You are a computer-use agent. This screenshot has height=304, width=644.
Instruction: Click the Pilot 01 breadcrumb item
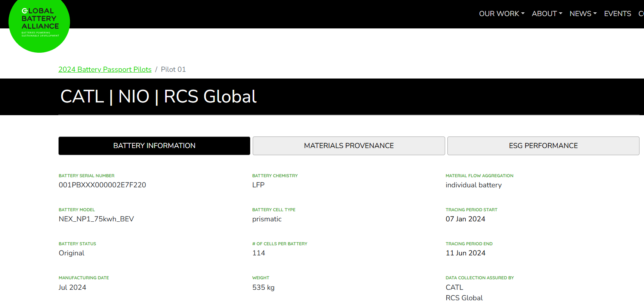point(173,70)
